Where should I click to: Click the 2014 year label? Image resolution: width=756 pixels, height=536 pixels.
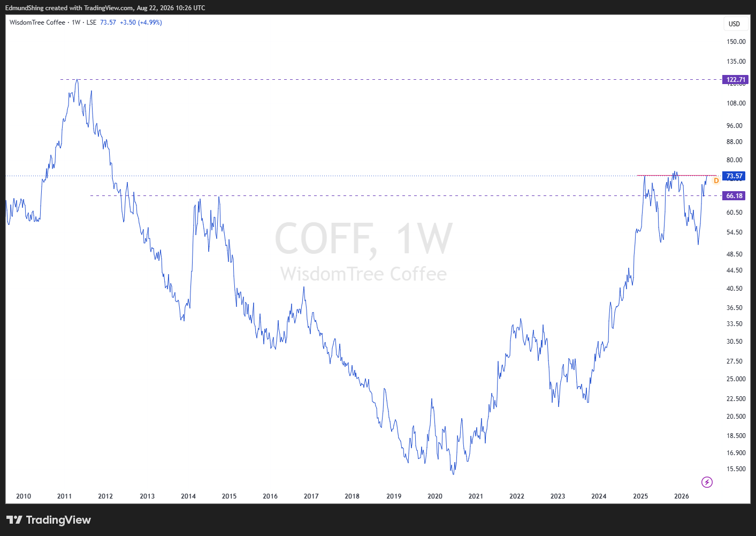pos(188,496)
